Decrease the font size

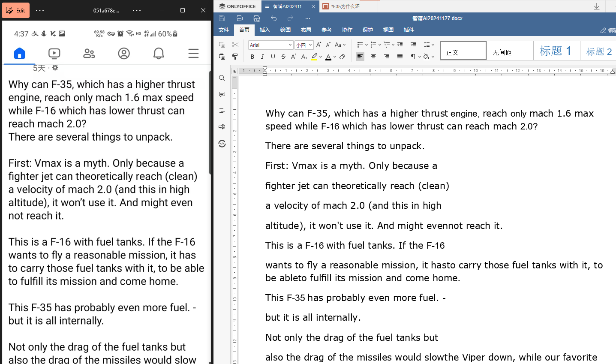(x=328, y=45)
